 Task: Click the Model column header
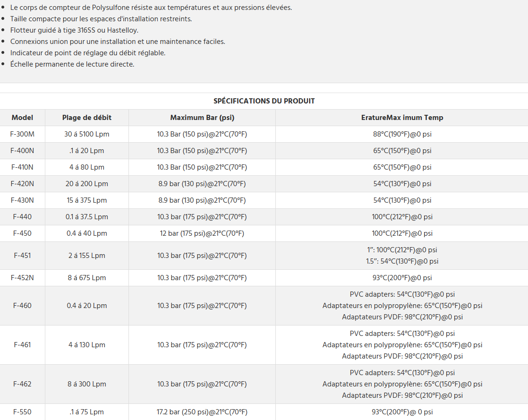(x=22, y=118)
